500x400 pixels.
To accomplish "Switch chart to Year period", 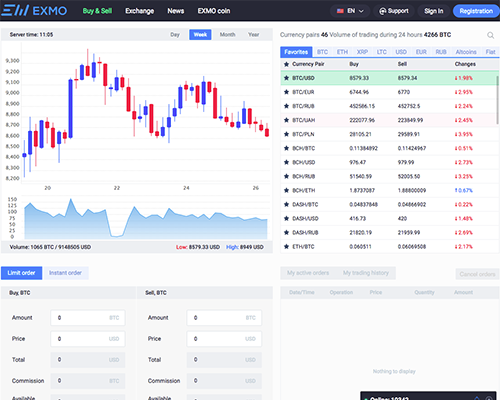I will pos(253,35).
